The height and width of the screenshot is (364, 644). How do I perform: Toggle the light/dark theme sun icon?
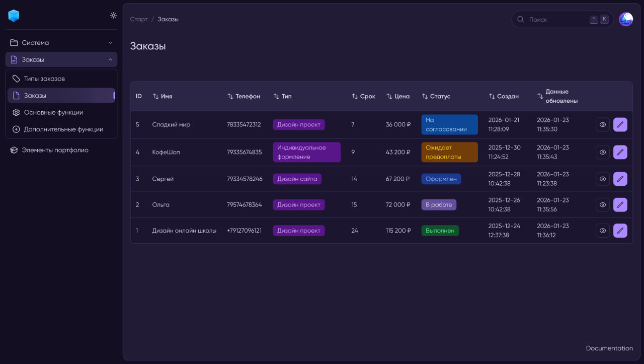pyautogui.click(x=113, y=15)
